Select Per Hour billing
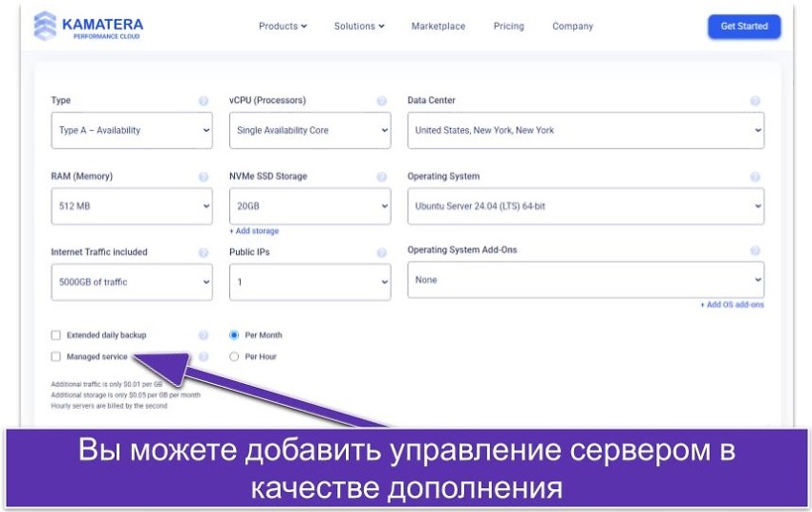The image size is (812, 512). pos(234,356)
